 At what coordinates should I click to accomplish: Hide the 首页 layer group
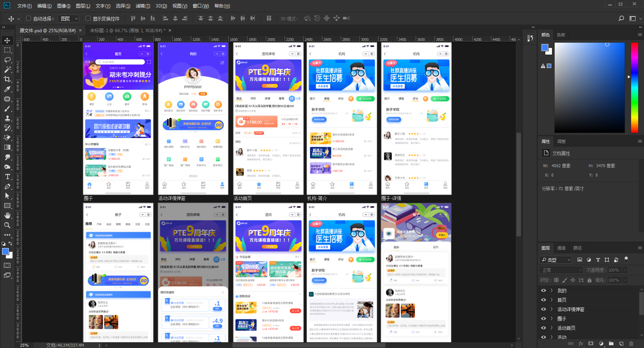point(543,300)
